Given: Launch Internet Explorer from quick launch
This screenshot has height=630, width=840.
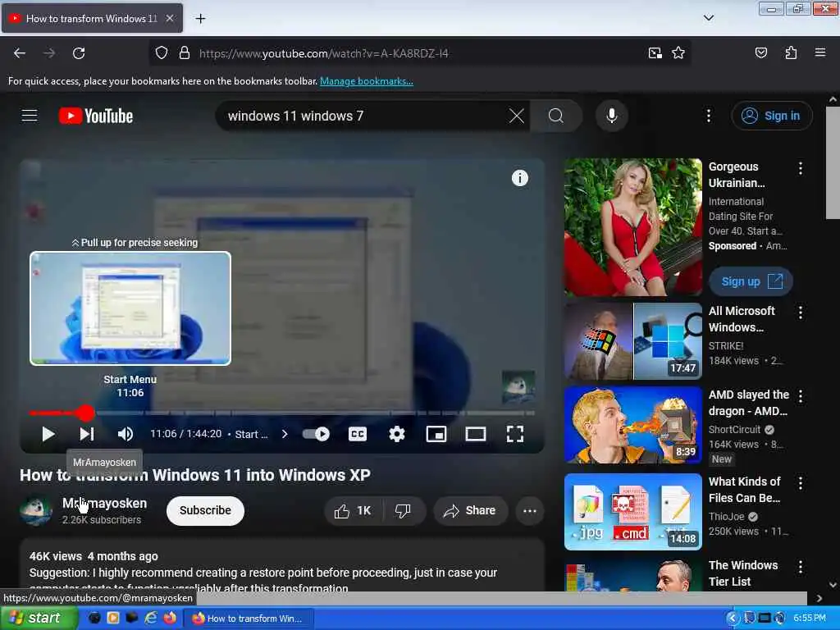Looking at the screenshot, I should click(151, 618).
